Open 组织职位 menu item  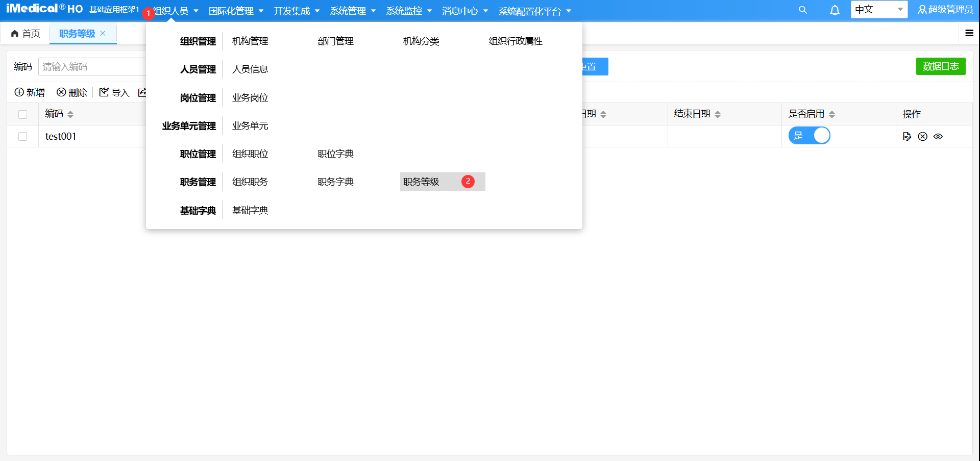[250, 154]
